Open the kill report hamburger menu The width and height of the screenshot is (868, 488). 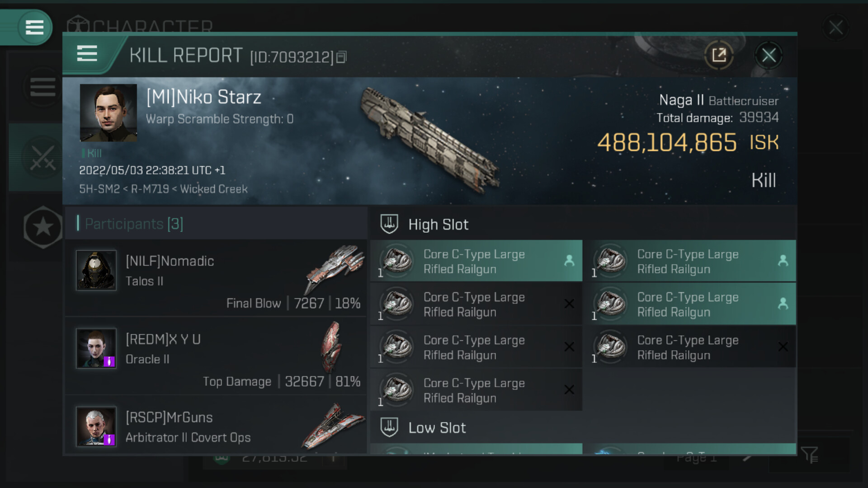coord(87,54)
